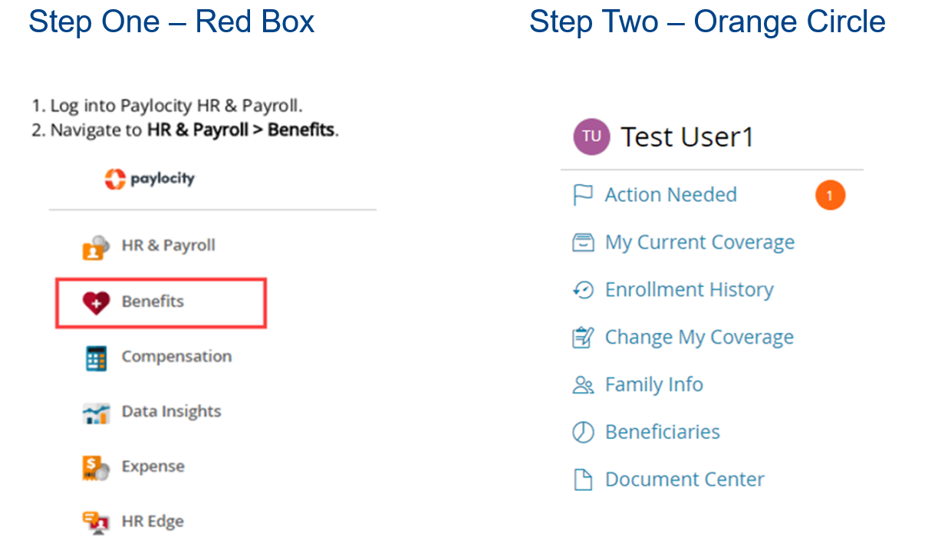Click the Compensation calculator icon
This screenshot has height=560, width=925.
click(96, 358)
